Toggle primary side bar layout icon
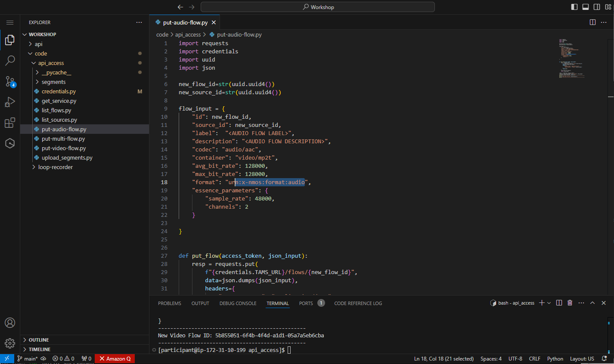Image resolution: width=614 pixels, height=364 pixels. pyautogui.click(x=574, y=7)
